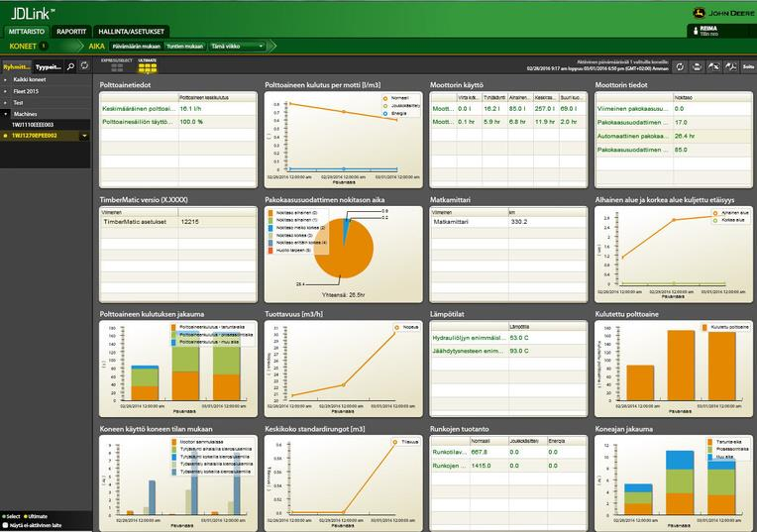Click the AIKA breadcrumb label
The image size is (757, 532).
96,47
